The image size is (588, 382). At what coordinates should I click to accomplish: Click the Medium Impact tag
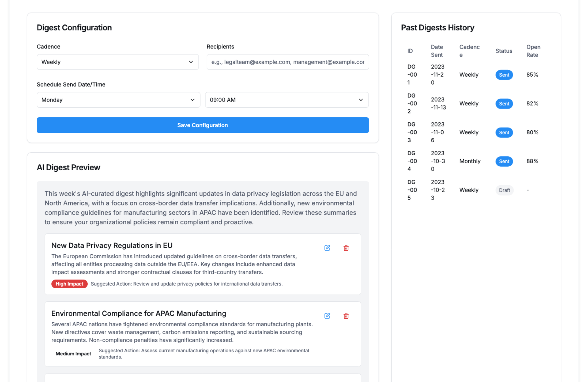(73, 354)
